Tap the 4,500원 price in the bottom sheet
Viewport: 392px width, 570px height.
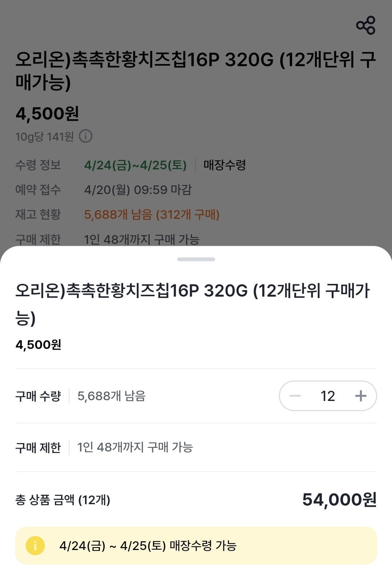pyautogui.click(x=39, y=345)
